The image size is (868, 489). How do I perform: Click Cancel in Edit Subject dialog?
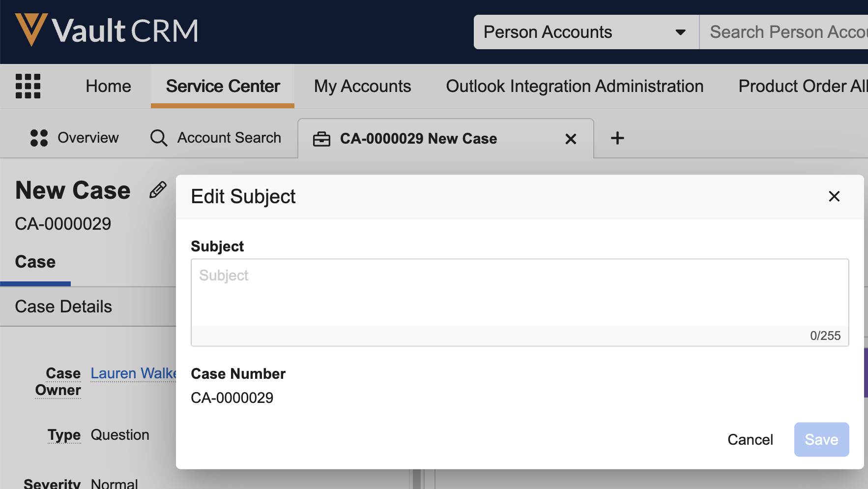750,439
